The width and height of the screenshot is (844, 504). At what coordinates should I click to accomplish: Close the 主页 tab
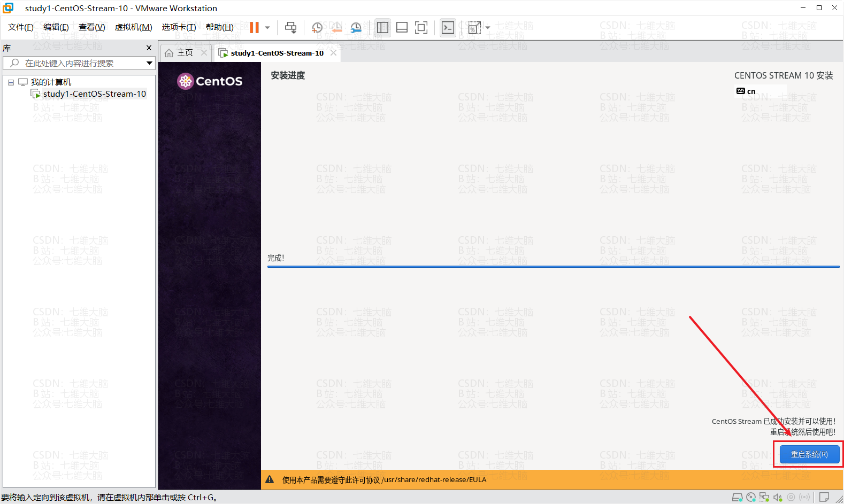pyautogui.click(x=204, y=52)
